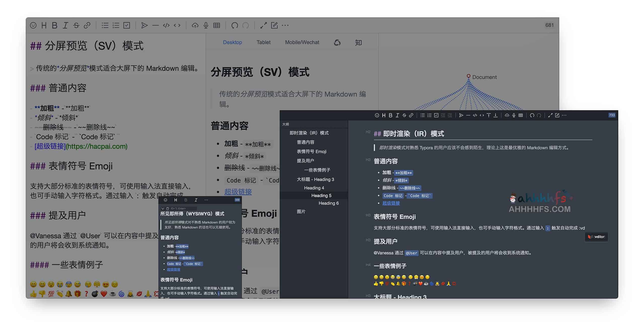Switch to the Tablet preview tab
Viewport: 644px width, 332px height.
(x=263, y=42)
